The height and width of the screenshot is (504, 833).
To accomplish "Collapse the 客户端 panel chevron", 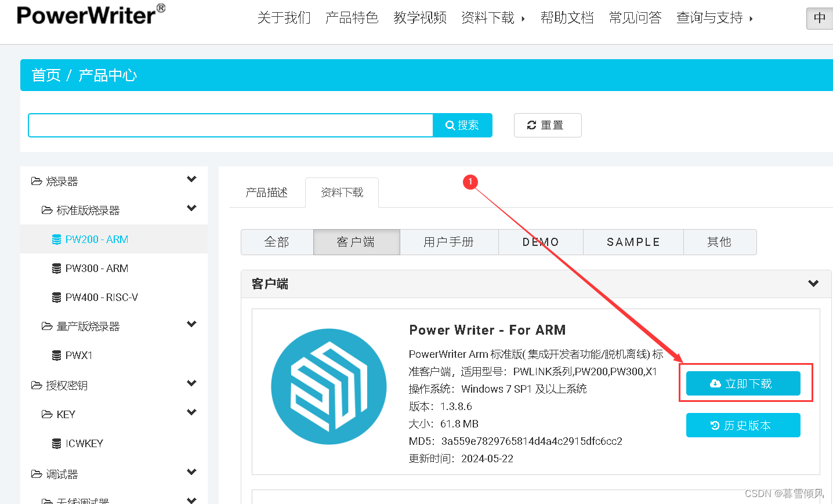I will (813, 284).
